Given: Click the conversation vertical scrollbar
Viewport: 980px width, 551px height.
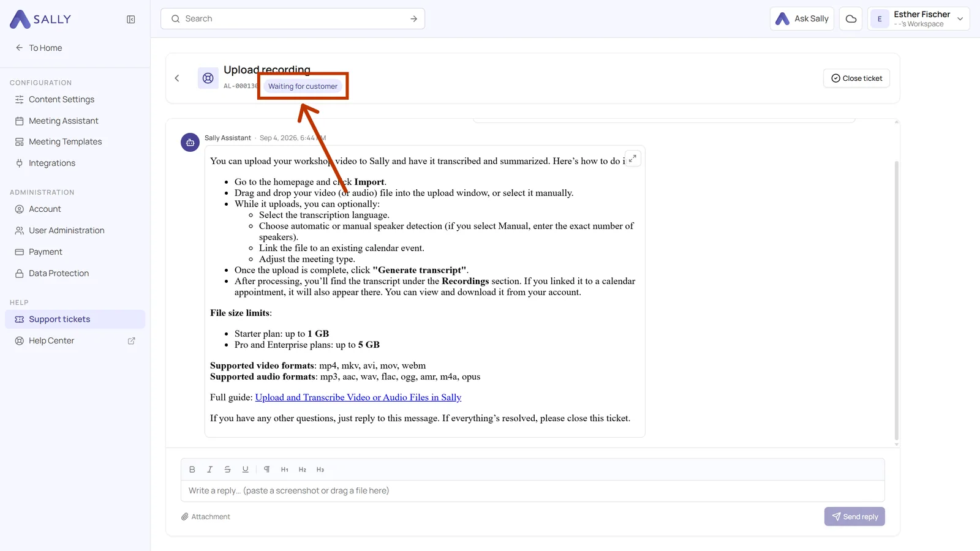Looking at the screenshot, I should pos(897,300).
